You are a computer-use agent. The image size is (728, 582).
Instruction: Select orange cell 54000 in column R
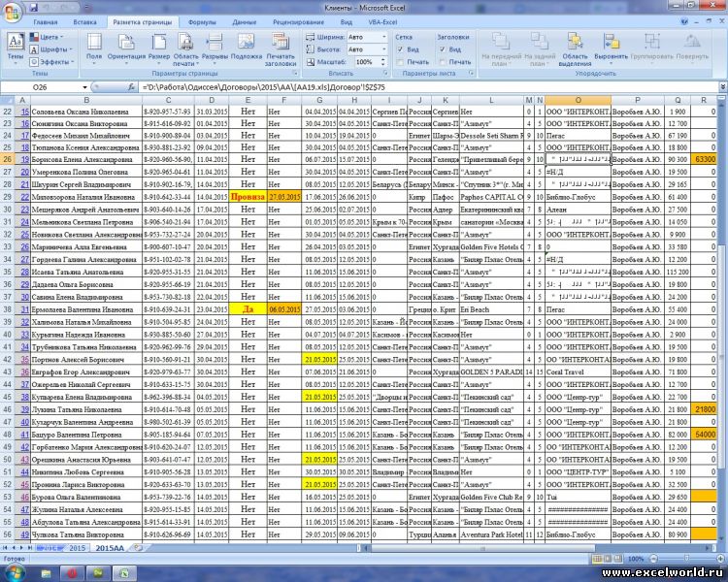pyautogui.click(x=705, y=435)
